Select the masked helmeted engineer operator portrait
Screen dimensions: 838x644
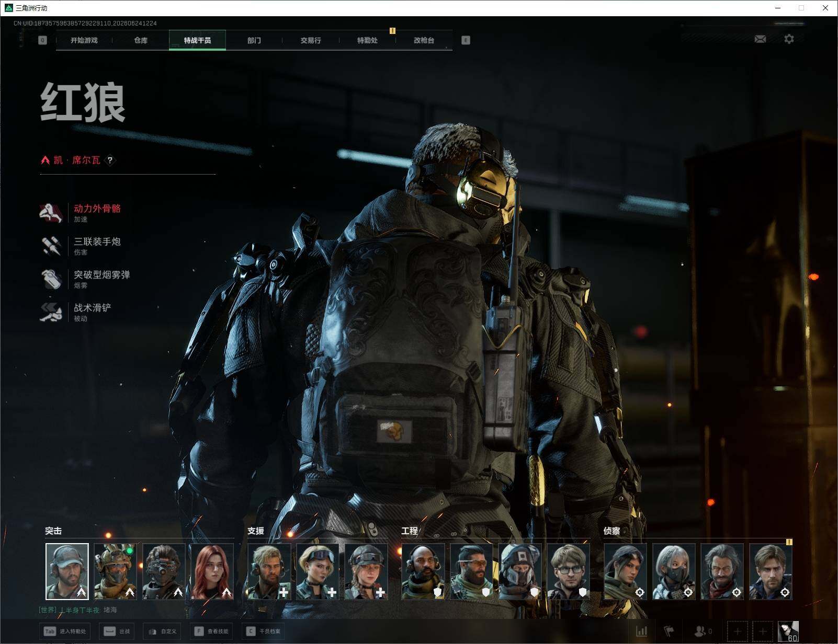(520, 571)
